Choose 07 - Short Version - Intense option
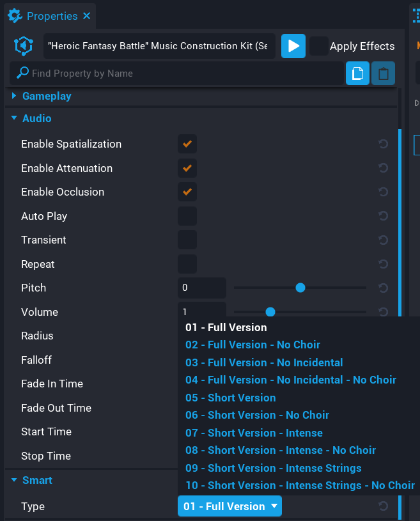 click(254, 433)
